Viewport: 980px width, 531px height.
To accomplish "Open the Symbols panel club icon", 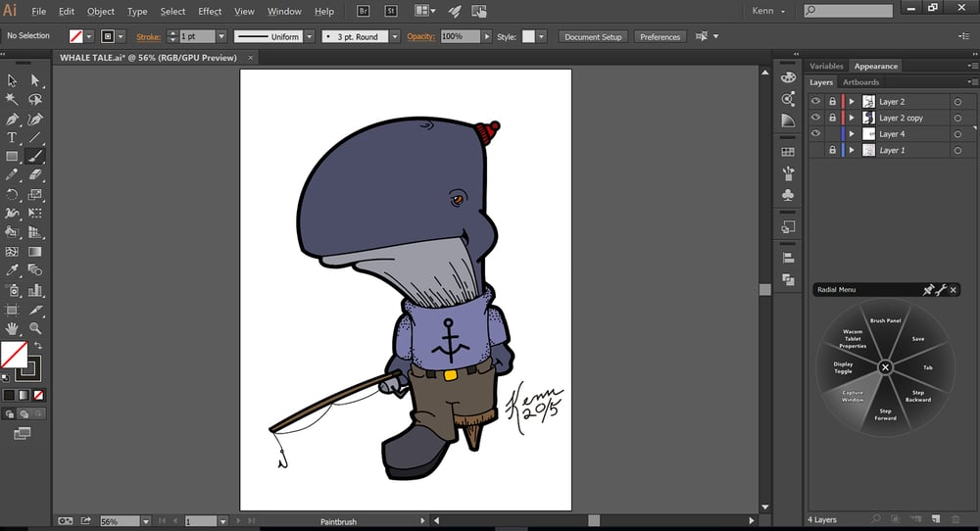I will tap(788, 195).
